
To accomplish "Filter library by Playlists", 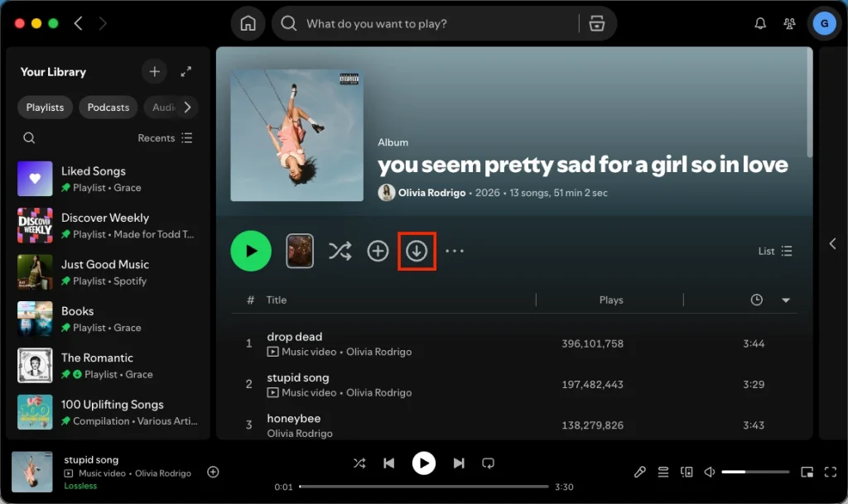I will [45, 107].
